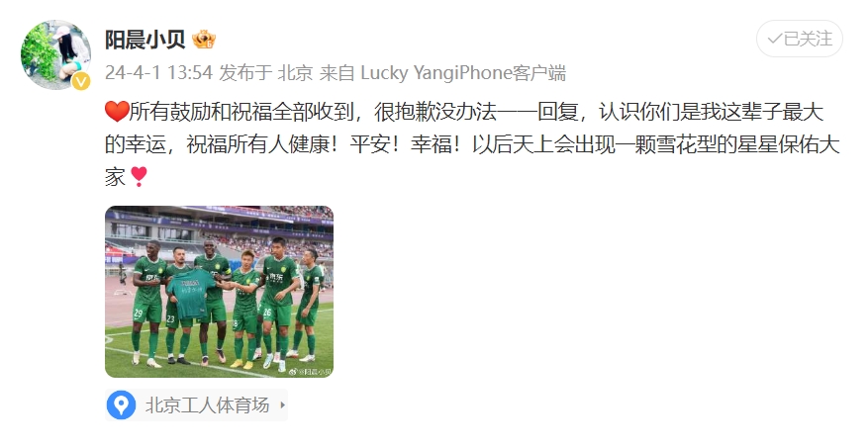This screenshot has width=868, height=448.
Task: Click the green jersey held up in photo
Action: coord(191,293)
